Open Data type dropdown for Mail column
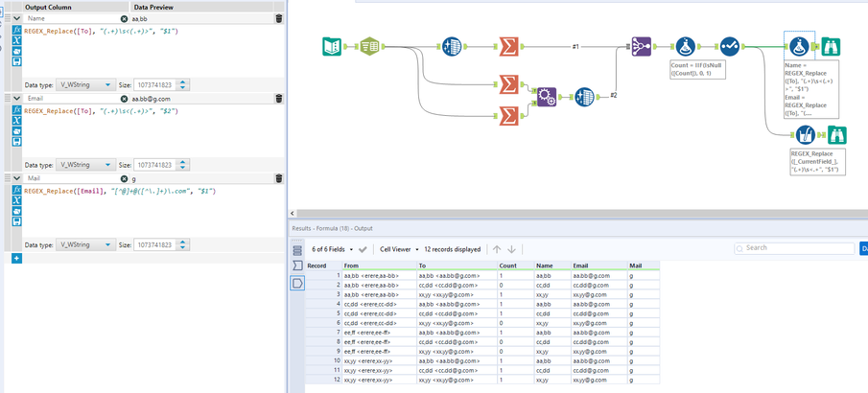Viewport: 868px width, 393px height. pyautogui.click(x=85, y=244)
